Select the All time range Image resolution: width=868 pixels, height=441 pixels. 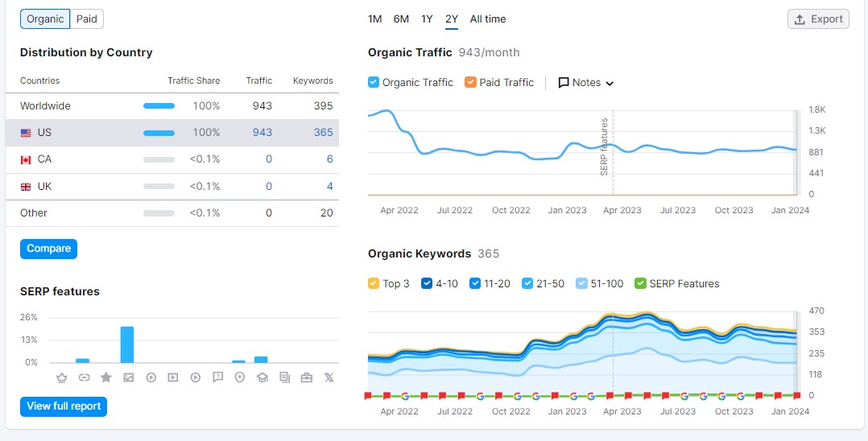(488, 19)
